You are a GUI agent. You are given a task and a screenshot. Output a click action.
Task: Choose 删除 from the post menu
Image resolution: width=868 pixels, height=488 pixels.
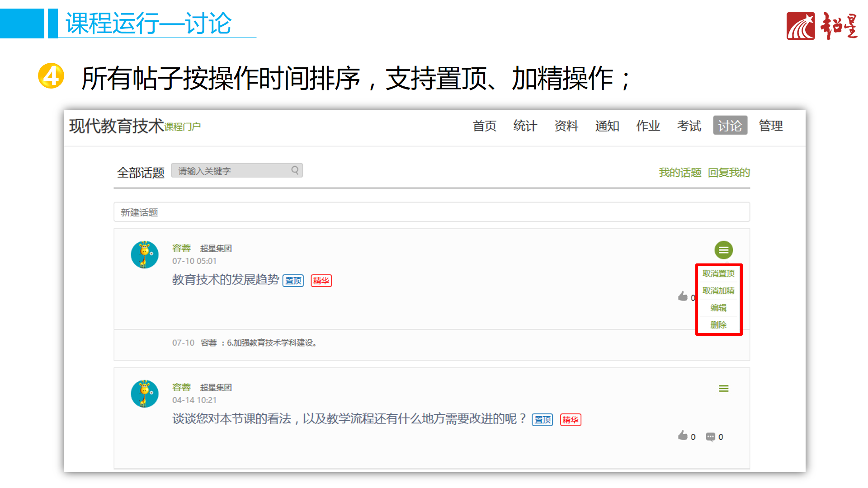tap(718, 325)
